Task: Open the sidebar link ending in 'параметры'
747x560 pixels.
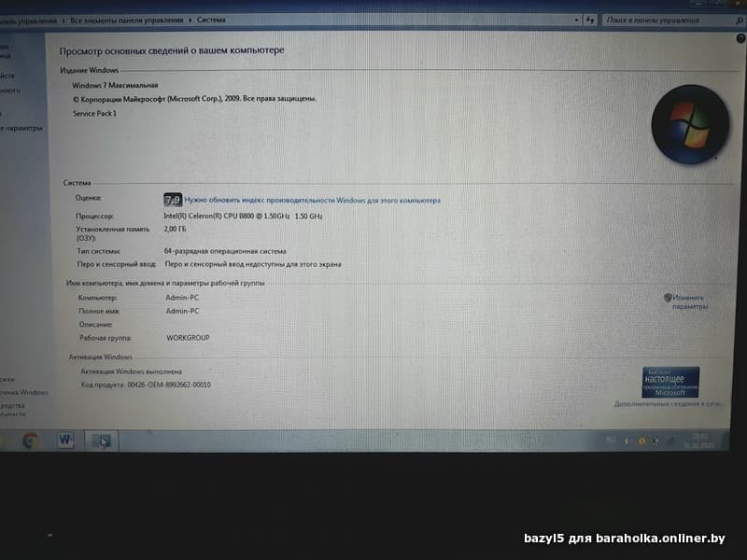Action: click(21, 128)
